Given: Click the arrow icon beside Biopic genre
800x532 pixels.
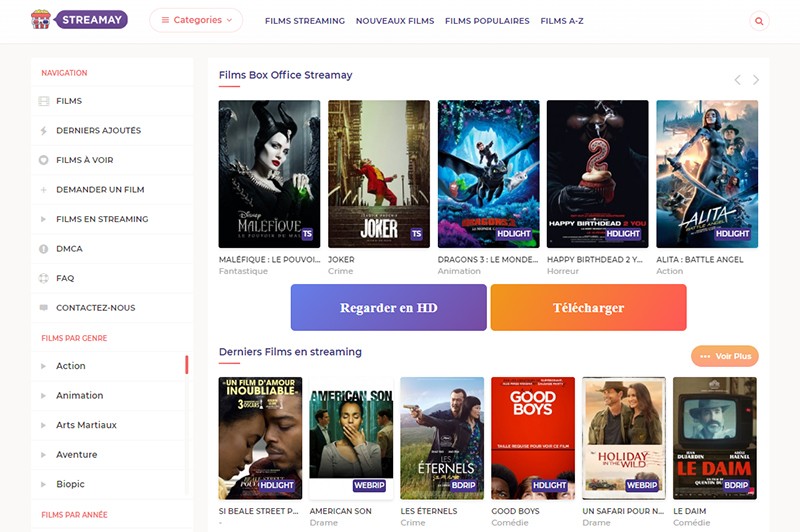Looking at the screenshot, I should coord(43,485).
